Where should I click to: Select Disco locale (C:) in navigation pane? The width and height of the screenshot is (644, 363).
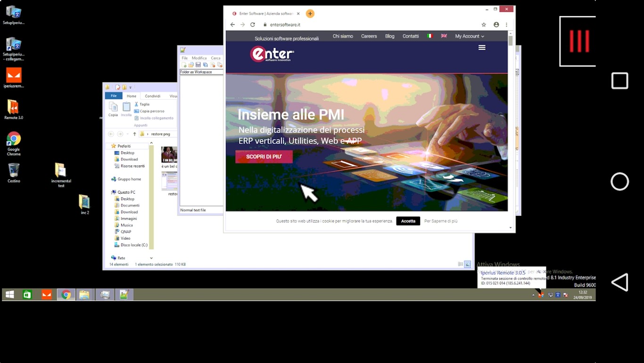134,245
